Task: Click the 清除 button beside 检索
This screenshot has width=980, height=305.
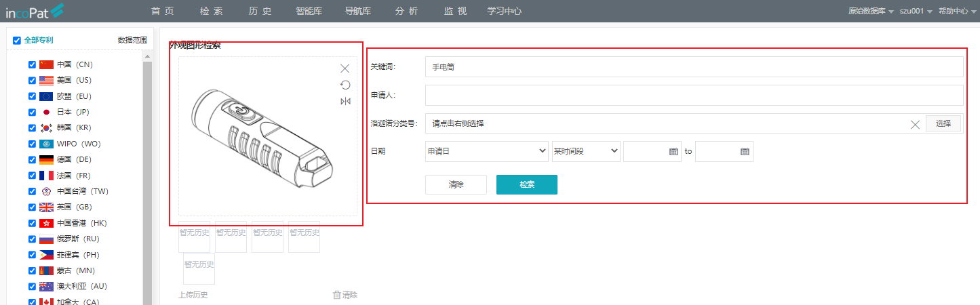Action: (x=456, y=184)
